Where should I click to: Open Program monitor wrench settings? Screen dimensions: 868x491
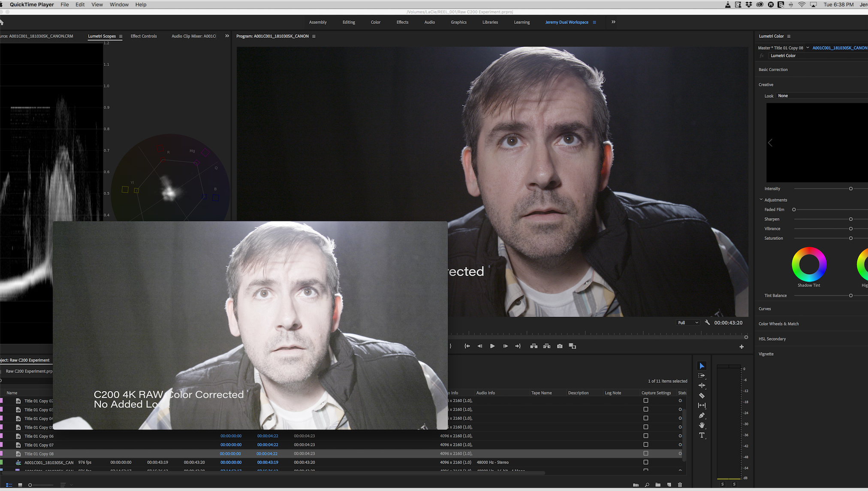tap(707, 322)
